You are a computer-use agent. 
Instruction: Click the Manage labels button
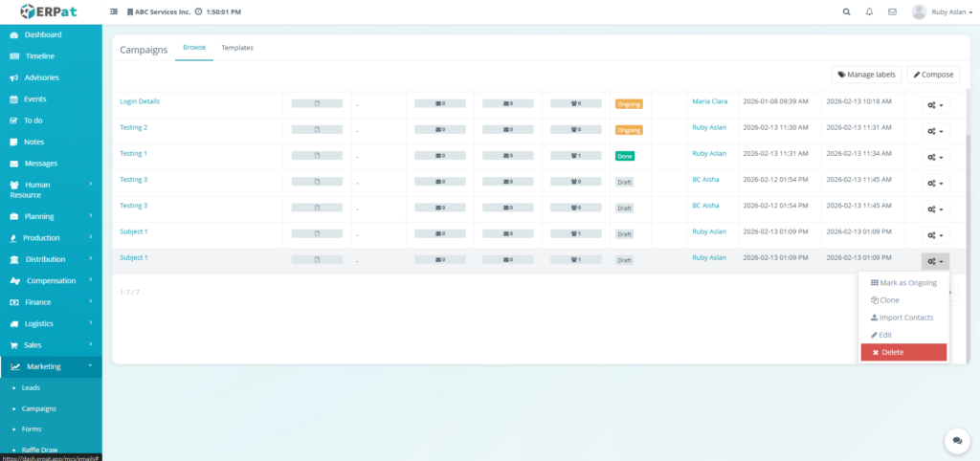tap(866, 74)
